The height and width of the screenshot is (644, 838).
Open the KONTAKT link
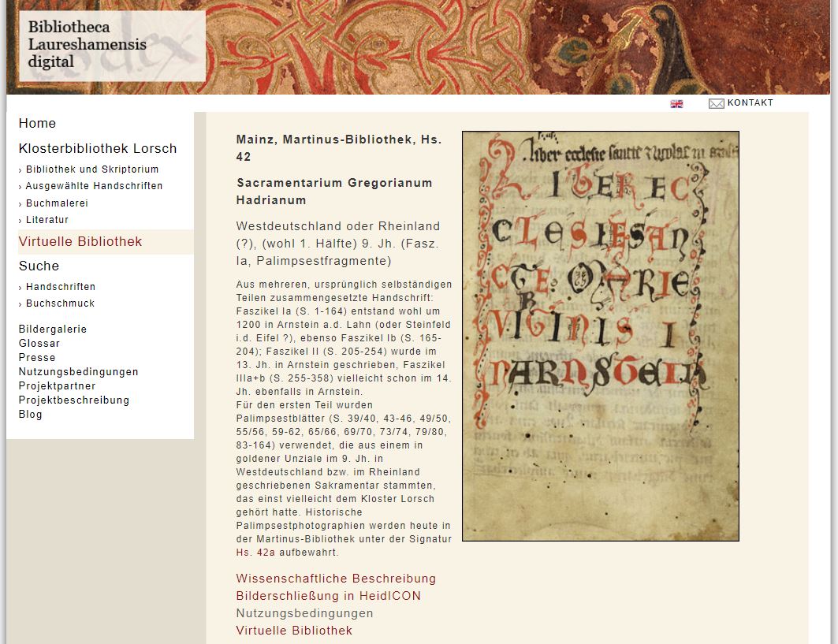click(x=750, y=102)
